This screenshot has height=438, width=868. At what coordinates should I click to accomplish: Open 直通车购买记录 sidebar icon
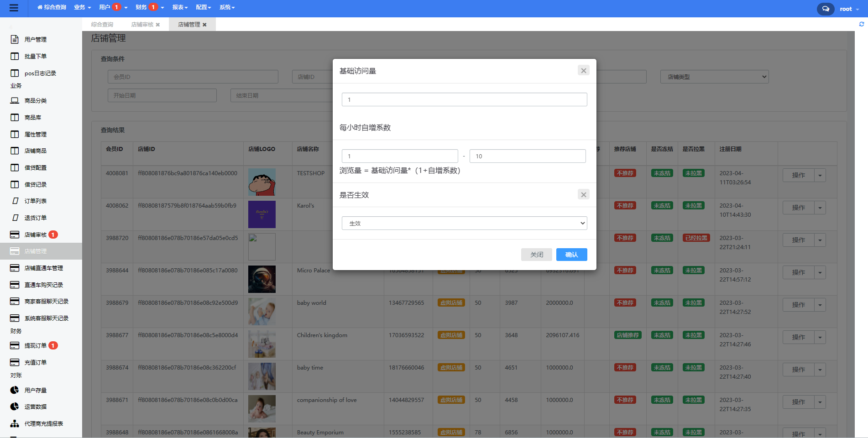click(15, 285)
